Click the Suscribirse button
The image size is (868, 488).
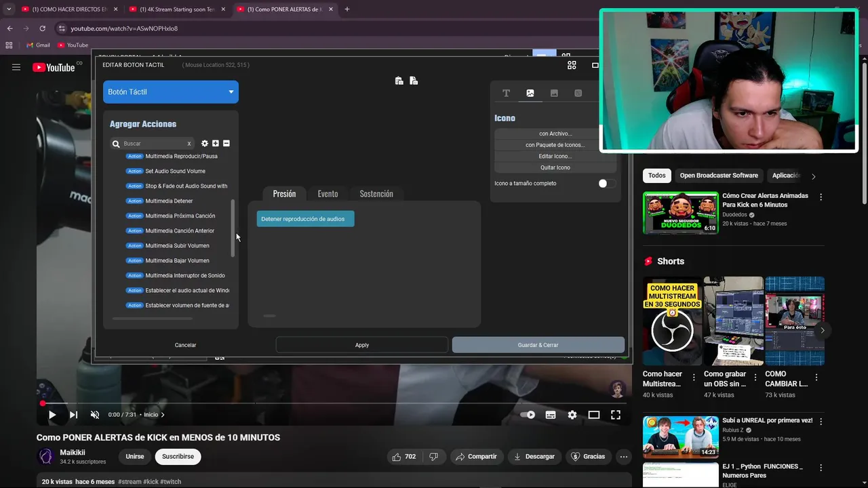tap(178, 457)
